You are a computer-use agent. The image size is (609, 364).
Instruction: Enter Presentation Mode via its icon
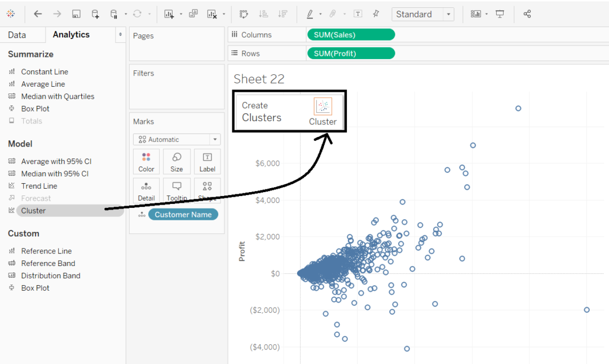500,12
